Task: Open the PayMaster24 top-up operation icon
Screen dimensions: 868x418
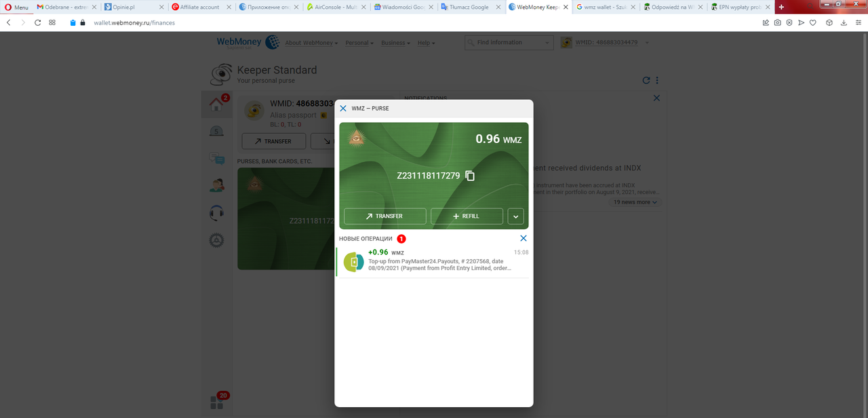Action: (x=353, y=262)
